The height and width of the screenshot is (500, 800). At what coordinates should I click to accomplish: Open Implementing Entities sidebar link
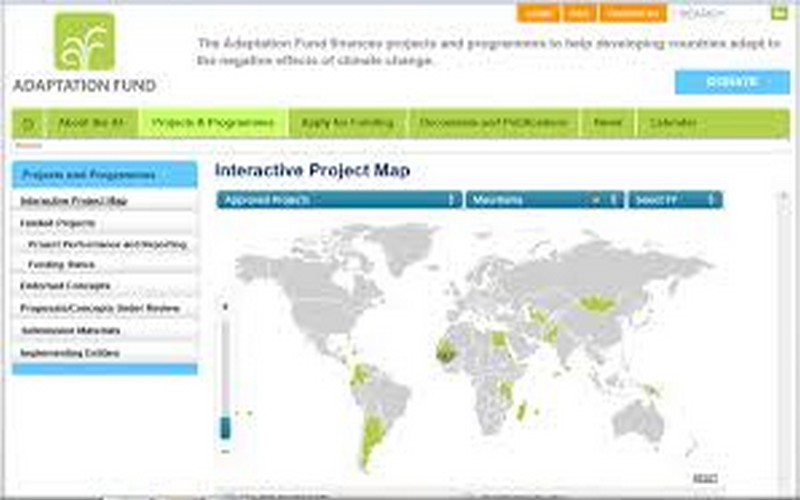[x=70, y=353]
